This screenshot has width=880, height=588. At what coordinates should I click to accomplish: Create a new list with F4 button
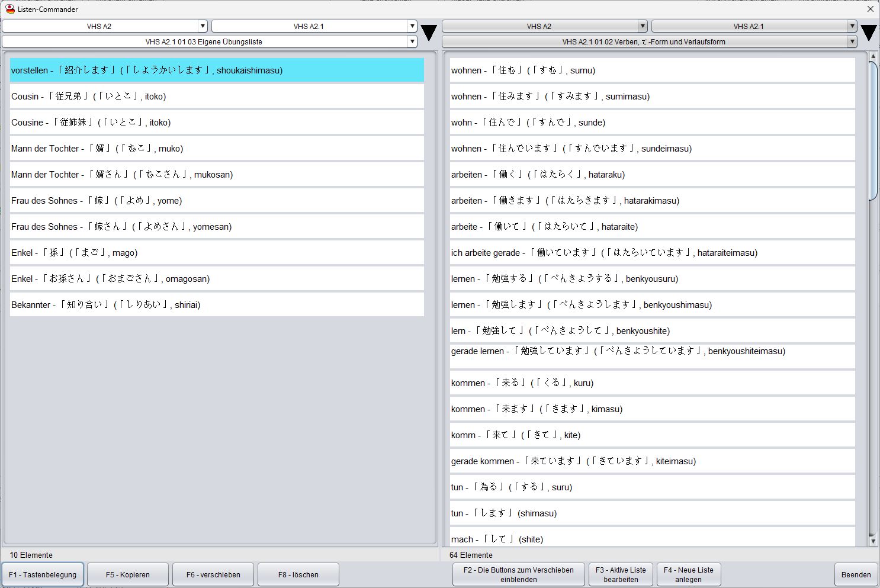click(x=688, y=574)
